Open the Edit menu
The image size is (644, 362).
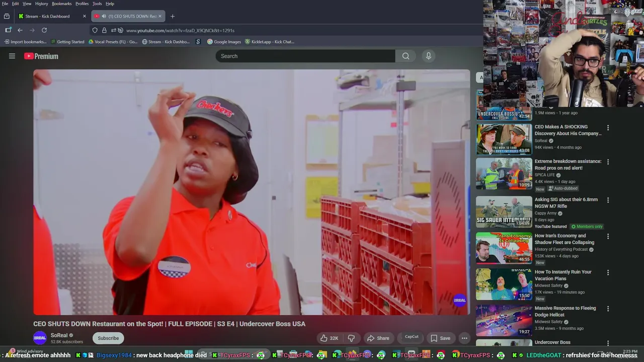tap(16, 4)
